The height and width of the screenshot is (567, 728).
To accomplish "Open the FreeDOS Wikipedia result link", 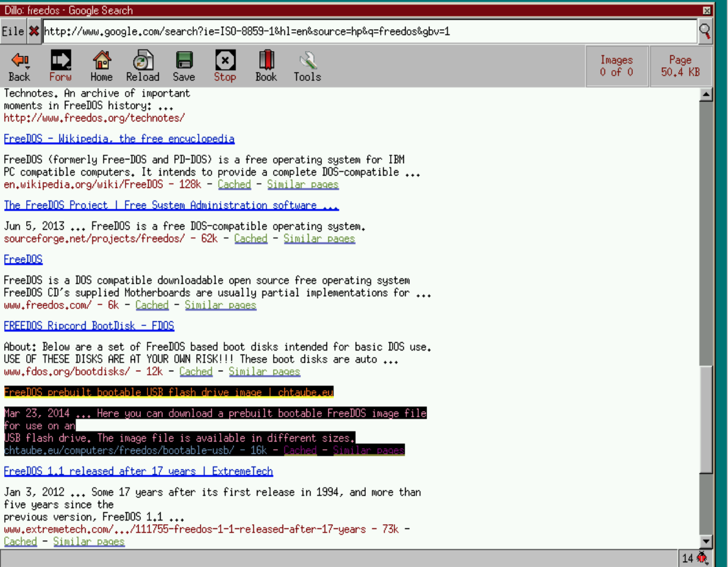I will click(x=118, y=139).
